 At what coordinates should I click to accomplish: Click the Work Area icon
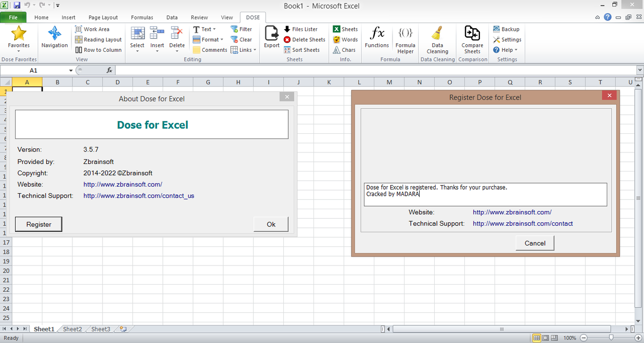[92, 29]
